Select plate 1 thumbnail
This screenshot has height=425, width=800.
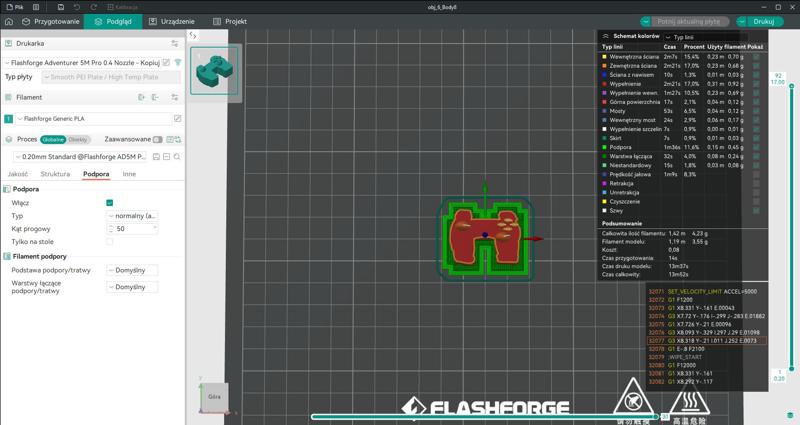coord(214,70)
